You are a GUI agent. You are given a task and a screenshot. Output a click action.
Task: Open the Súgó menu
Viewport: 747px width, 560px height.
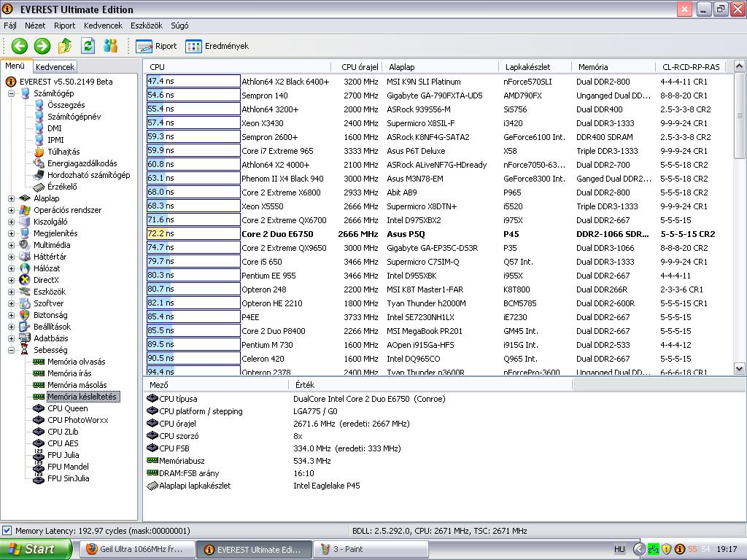(x=179, y=26)
